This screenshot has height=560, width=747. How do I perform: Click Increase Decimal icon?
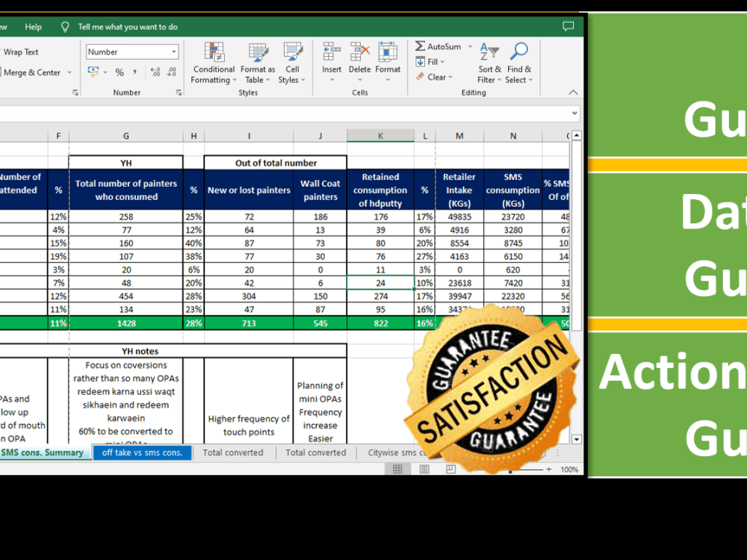click(x=155, y=72)
